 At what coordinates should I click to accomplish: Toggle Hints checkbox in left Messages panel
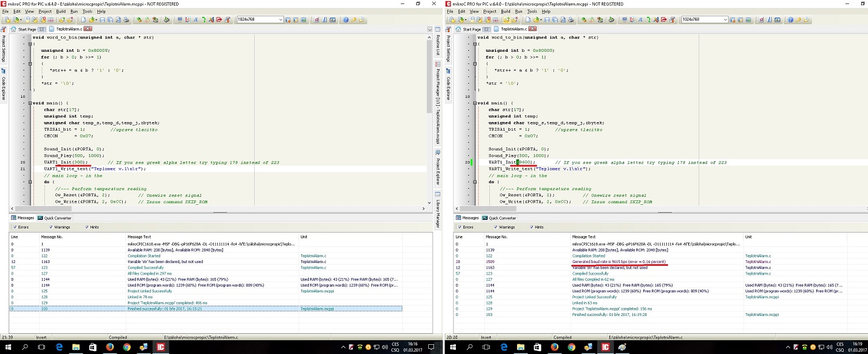(88, 227)
